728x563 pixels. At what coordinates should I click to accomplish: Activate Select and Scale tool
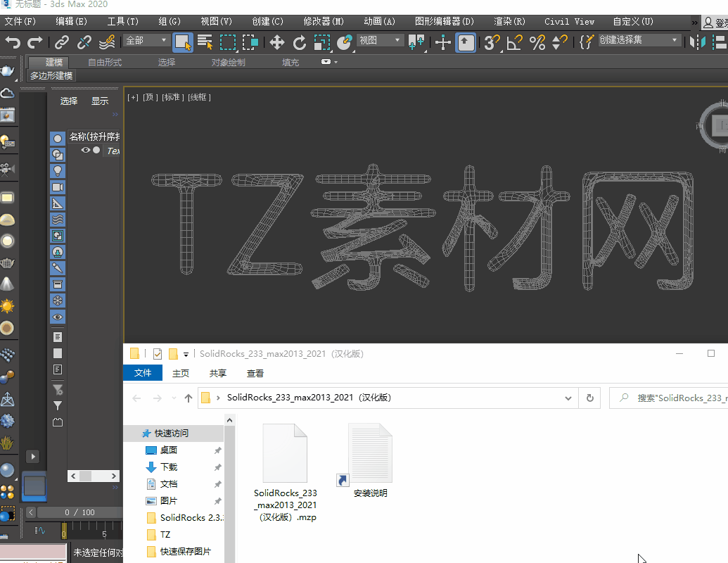pyautogui.click(x=321, y=42)
